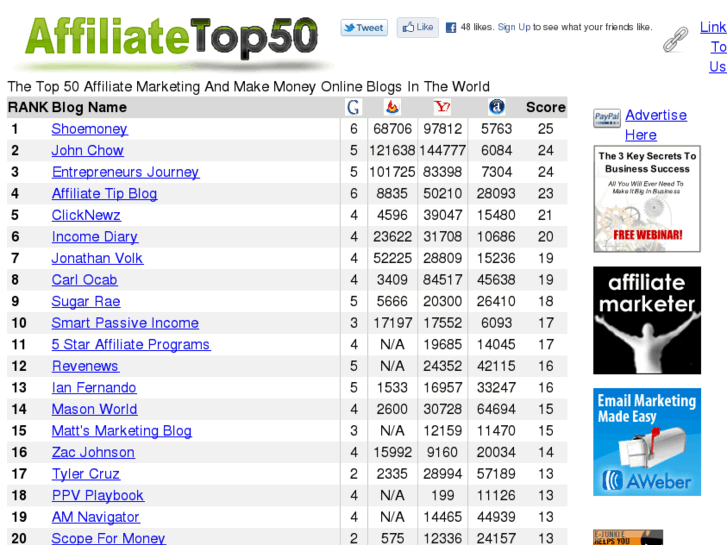Select PPV Playbook's Yahoo count 199
The image size is (727, 545).
[442, 495]
